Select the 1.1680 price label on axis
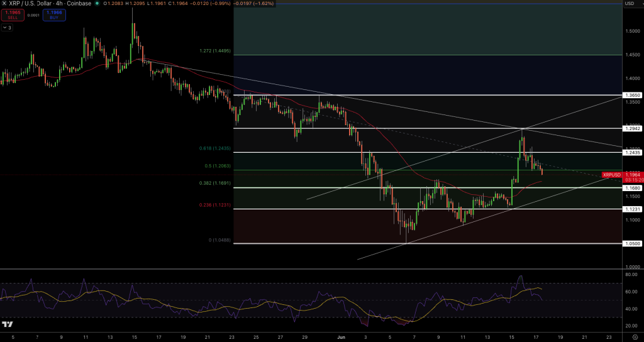 click(x=633, y=188)
